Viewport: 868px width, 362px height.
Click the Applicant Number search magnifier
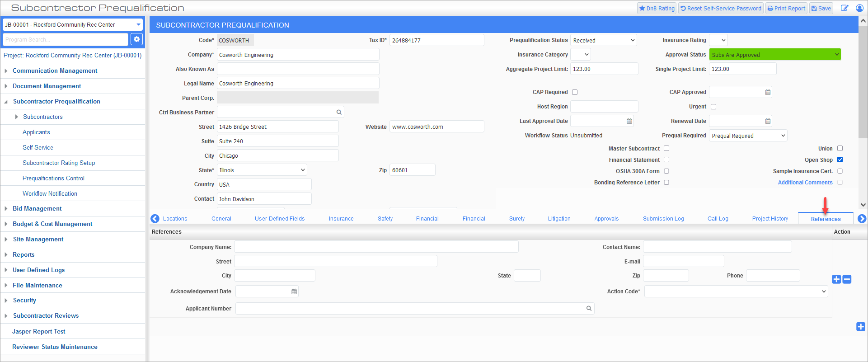(589, 308)
